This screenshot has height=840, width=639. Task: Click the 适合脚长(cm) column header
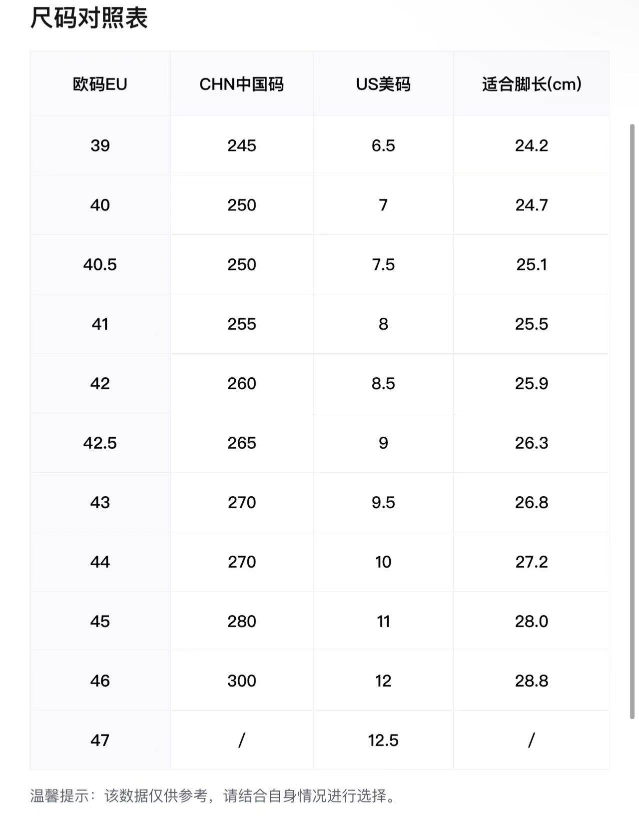pos(531,84)
